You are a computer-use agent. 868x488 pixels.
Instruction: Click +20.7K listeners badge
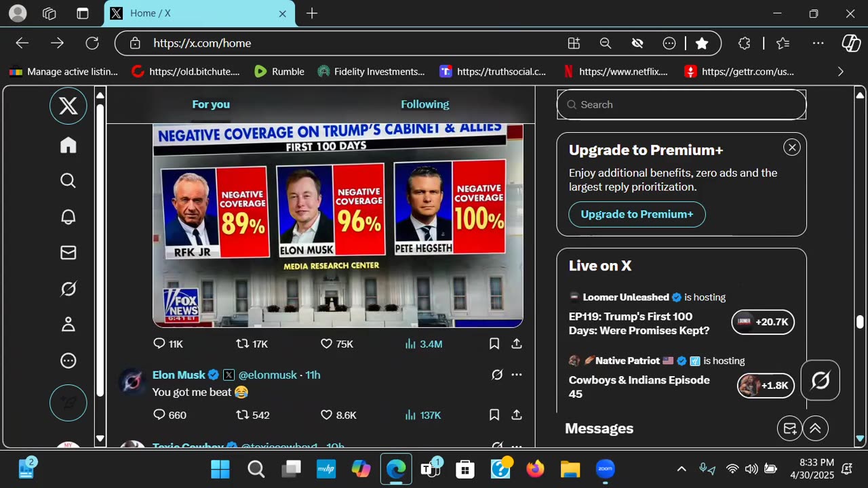coord(763,322)
